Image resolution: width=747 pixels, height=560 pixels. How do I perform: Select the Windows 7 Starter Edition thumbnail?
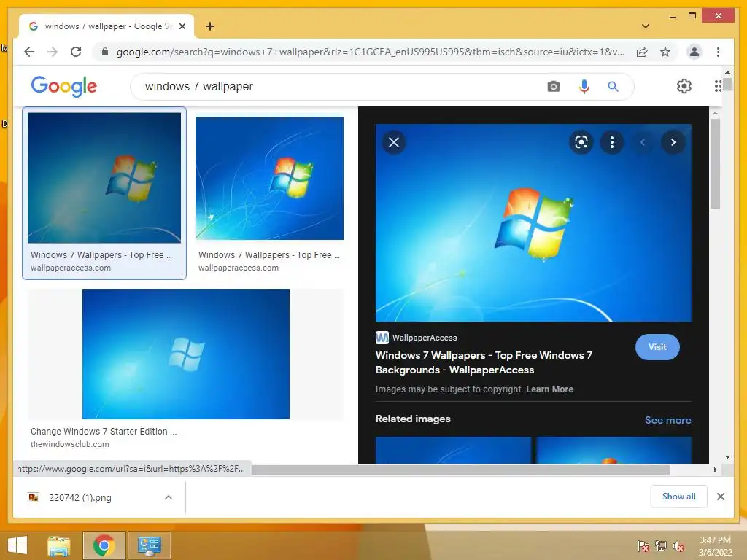coord(186,354)
